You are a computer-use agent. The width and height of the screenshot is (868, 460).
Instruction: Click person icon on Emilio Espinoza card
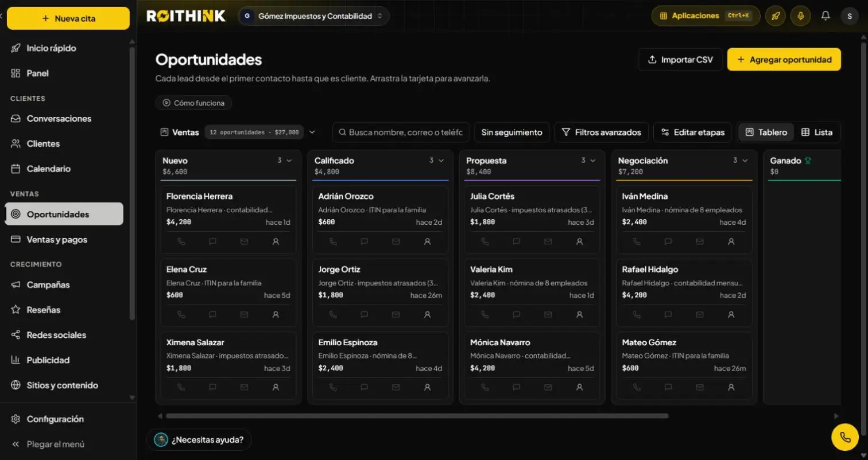click(x=427, y=387)
